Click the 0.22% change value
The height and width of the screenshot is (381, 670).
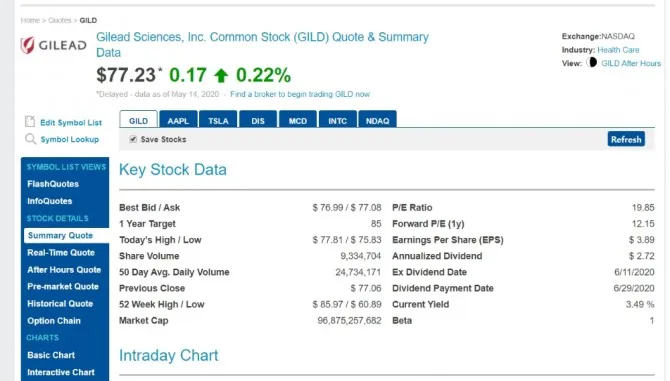click(263, 75)
